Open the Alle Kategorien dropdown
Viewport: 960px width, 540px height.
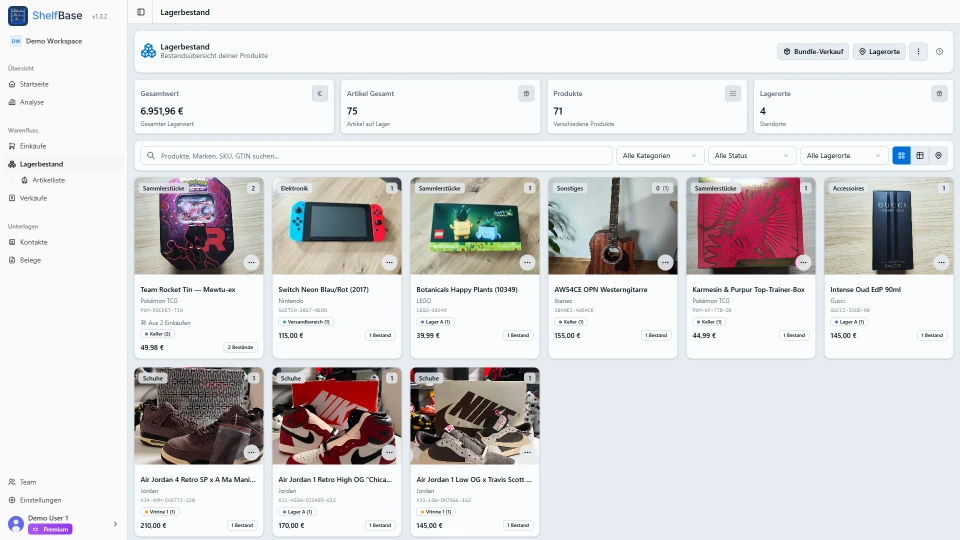pos(659,156)
